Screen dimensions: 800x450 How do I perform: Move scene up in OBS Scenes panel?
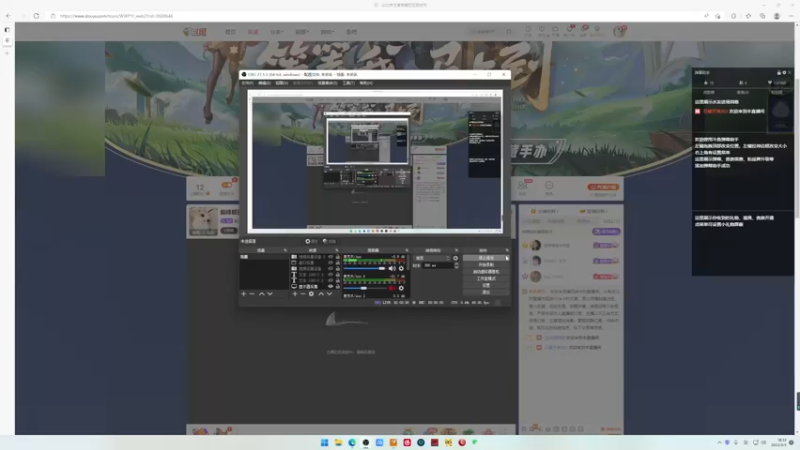click(262, 294)
